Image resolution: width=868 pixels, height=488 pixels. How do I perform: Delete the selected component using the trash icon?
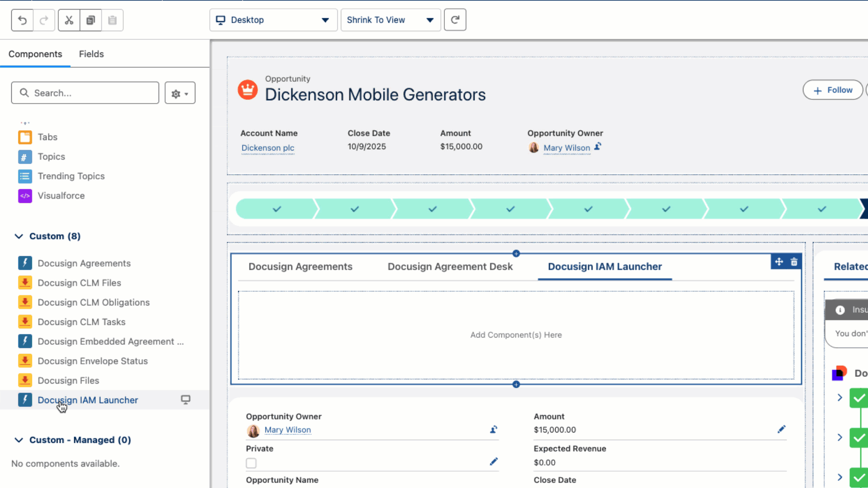point(794,262)
